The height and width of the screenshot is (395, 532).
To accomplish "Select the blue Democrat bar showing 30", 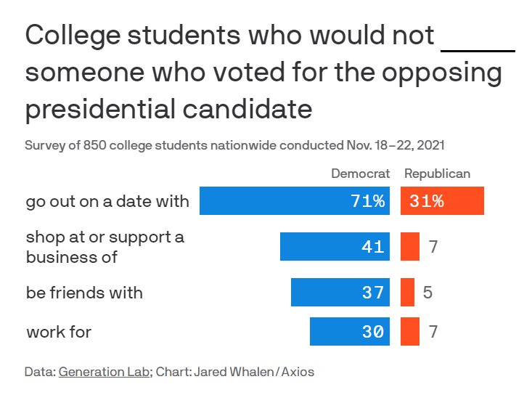I will pos(350,332).
